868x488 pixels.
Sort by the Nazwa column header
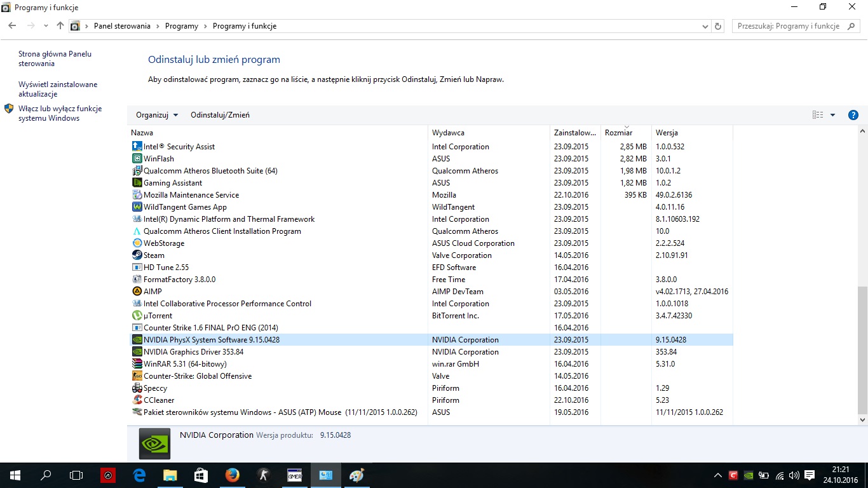278,133
